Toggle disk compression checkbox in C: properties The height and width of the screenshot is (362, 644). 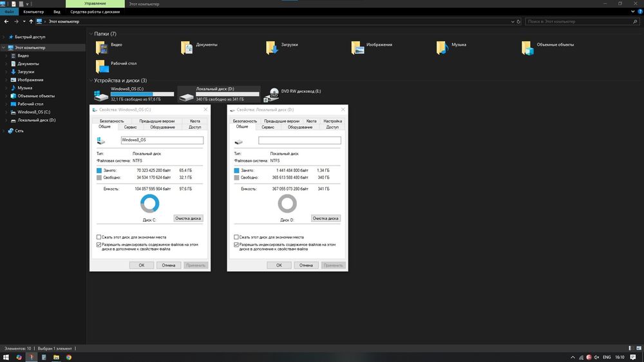pyautogui.click(x=99, y=237)
